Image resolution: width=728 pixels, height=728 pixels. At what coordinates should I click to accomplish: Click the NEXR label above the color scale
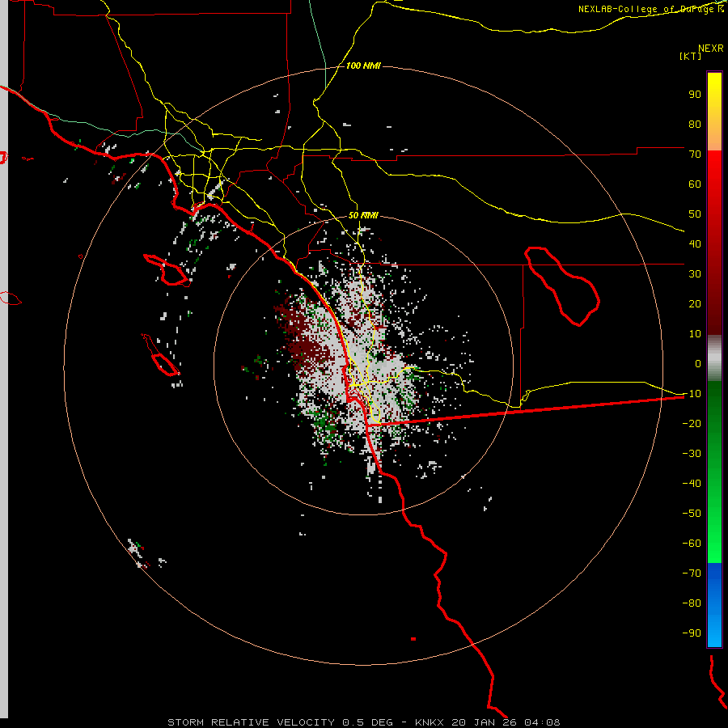pos(710,49)
